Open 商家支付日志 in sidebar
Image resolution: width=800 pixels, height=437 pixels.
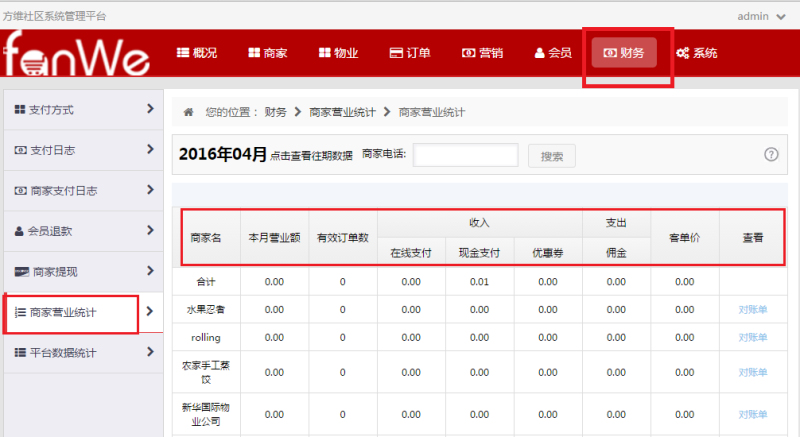pyautogui.click(x=82, y=190)
